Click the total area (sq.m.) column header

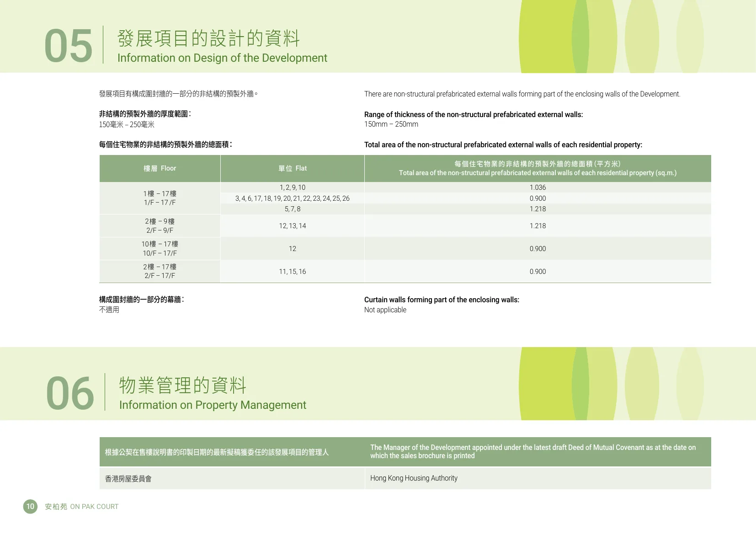[x=538, y=168]
